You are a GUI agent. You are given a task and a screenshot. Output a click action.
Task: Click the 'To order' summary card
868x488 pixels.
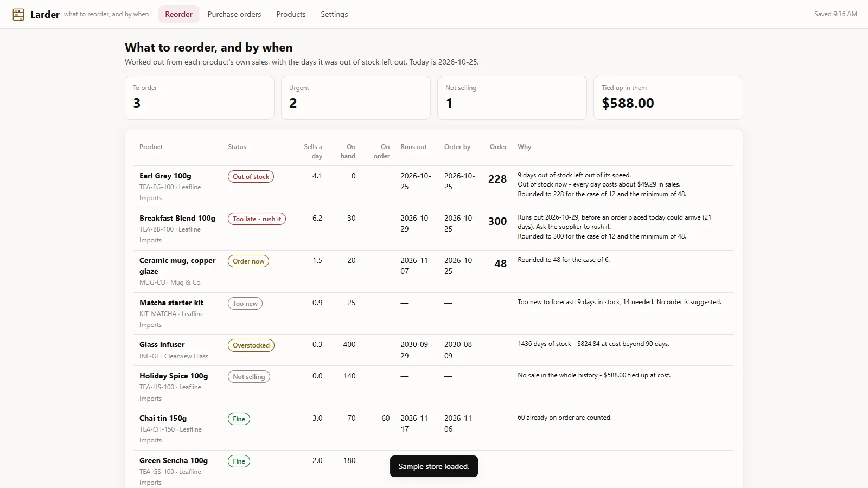coord(200,98)
